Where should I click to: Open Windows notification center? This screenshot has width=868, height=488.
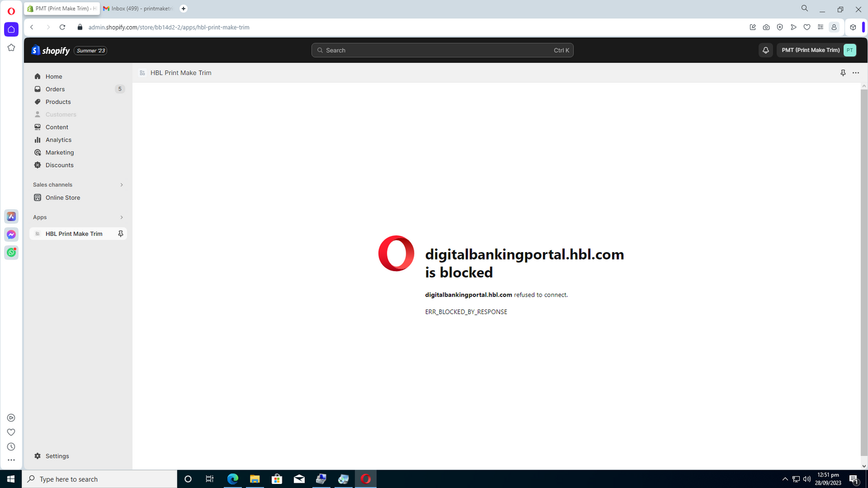(x=854, y=479)
